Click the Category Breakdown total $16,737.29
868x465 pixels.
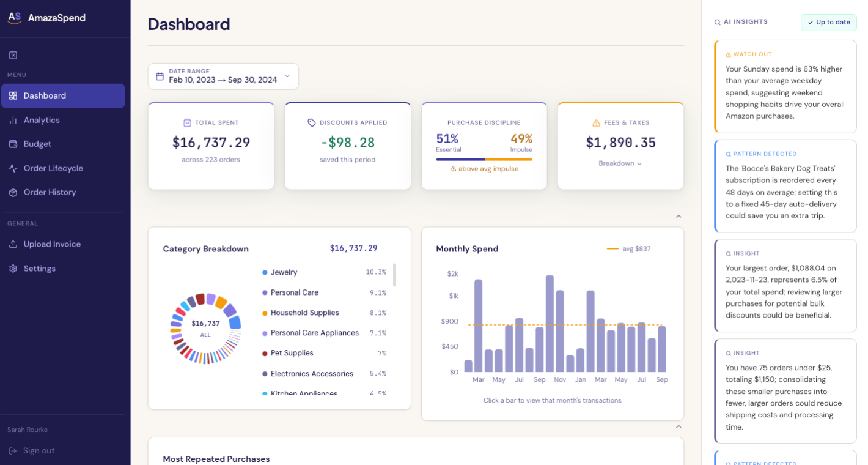tap(353, 248)
